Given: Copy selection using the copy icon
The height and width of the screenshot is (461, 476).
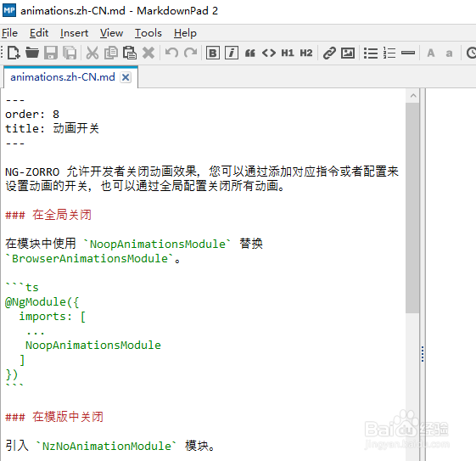Looking at the screenshot, I should click(x=111, y=53).
